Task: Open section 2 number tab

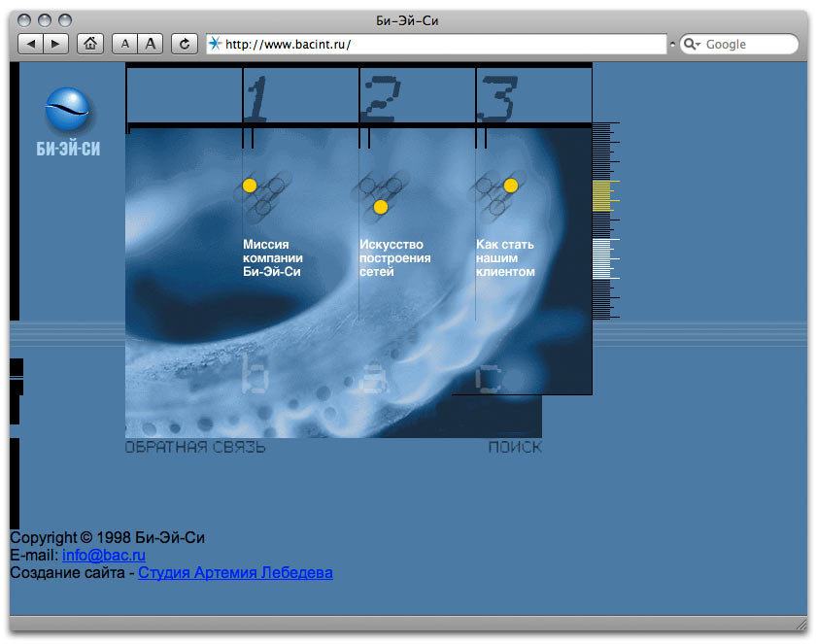Action: click(380, 97)
